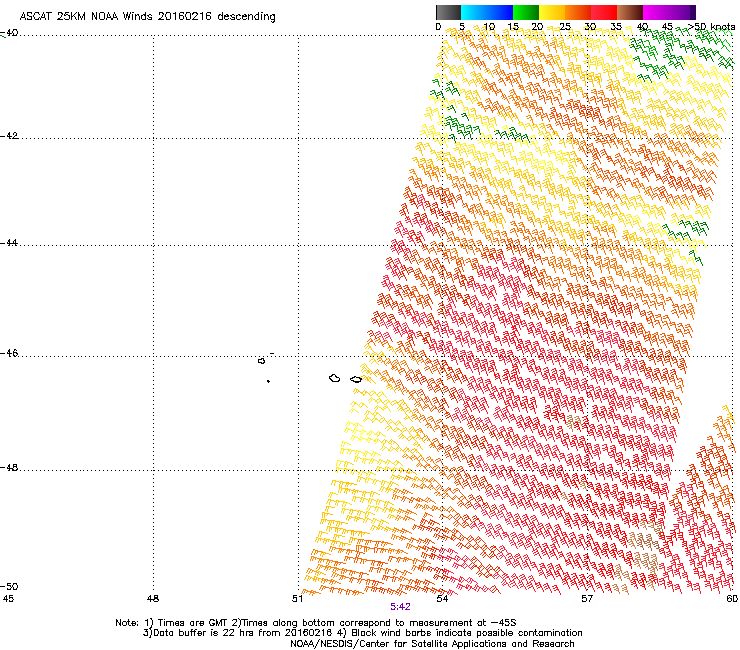Click the yellow 20–25 knot color segment
Image resolution: width=740 pixels, height=650 pixels.
pos(552,12)
